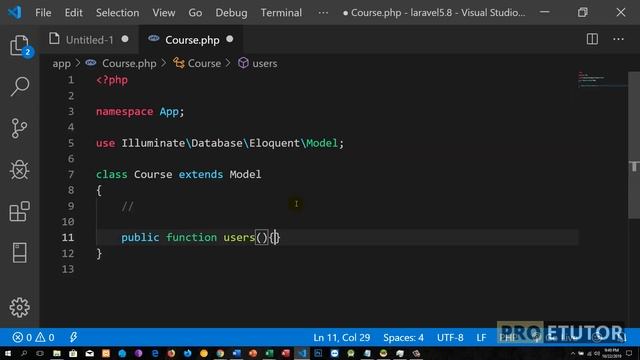Click the comment slashes on line 9
The height and width of the screenshot is (360, 640).
click(x=127, y=206)
